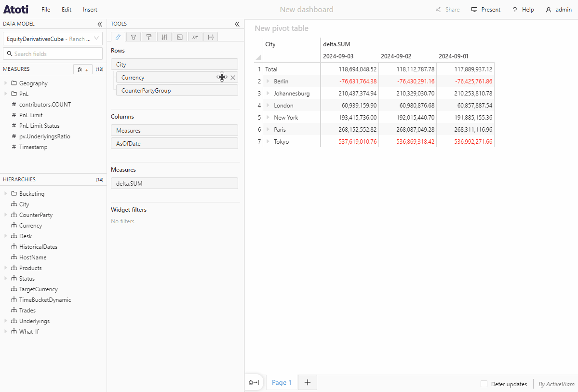The height and width of the screenshot is (392, 578).
Task: Open the File menu
Action: coord(46,10)
